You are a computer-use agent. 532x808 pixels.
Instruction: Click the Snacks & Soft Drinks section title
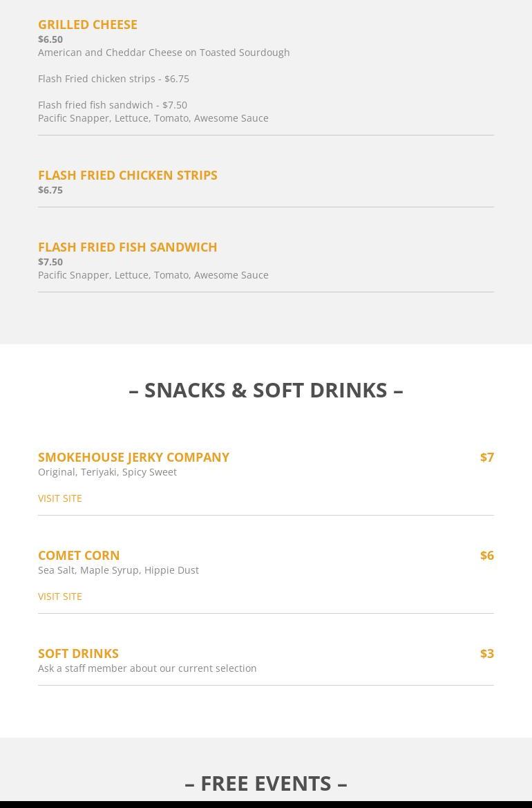[265, 390]
